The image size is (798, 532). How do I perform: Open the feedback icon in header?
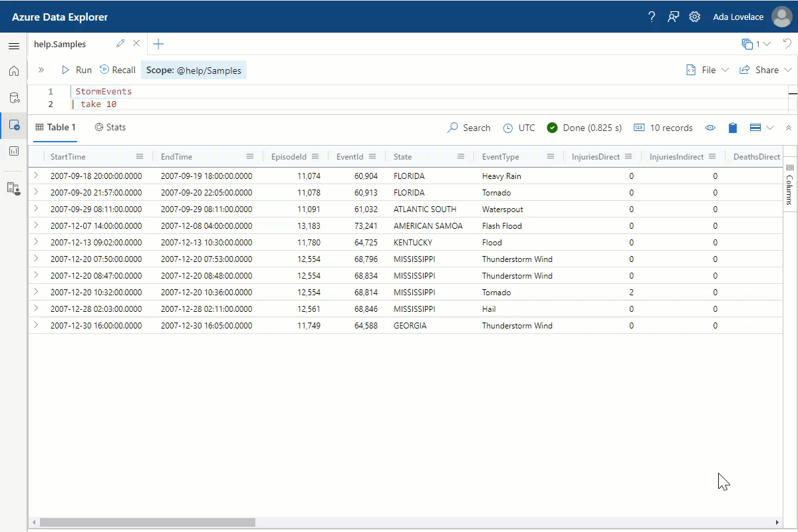[674, 17]
